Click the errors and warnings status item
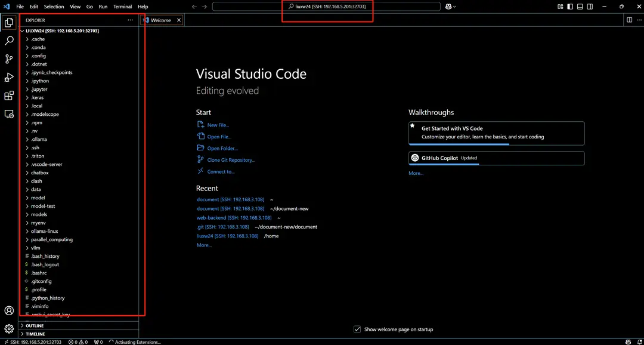The width and height of the screenshot is (644, 345). (78, 341)
